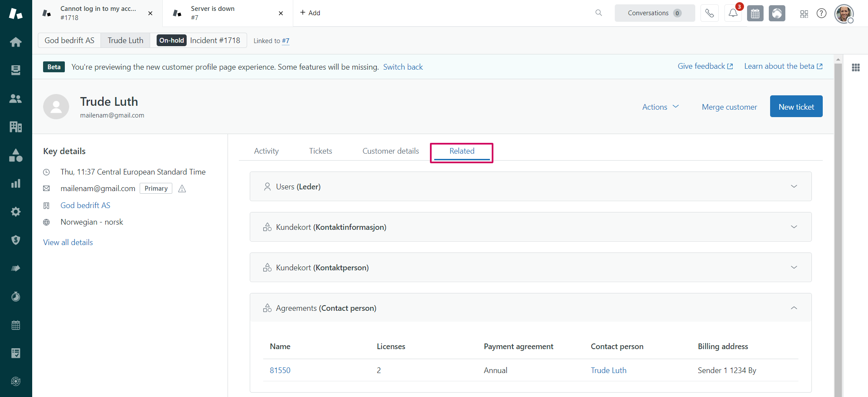Select the Contacts icon in the sidebar
Screen dimensions: 868x397
[x=16, y=98]
